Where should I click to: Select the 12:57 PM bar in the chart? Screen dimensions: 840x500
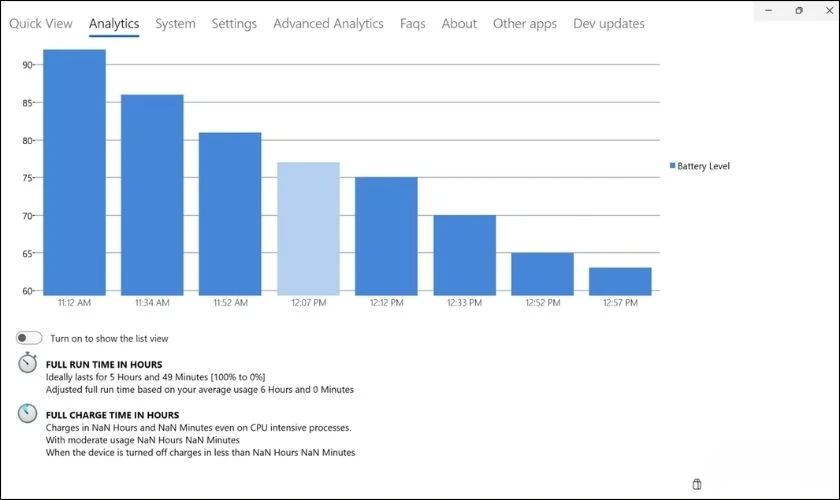(620, 281)
